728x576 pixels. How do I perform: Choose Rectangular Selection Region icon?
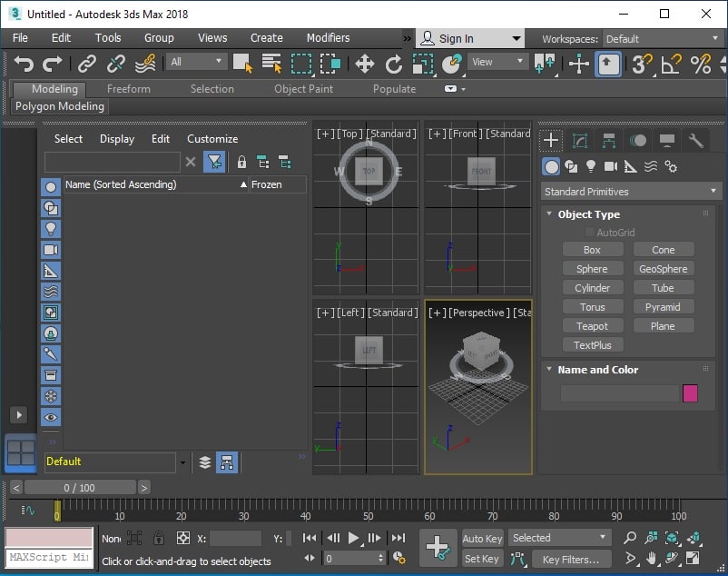(301, 64)
